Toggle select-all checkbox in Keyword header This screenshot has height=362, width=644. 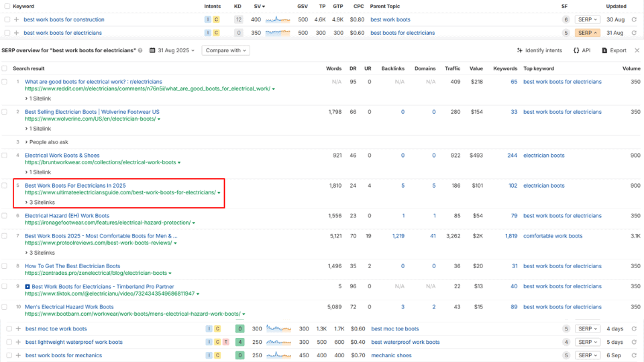click(x=7, y=6)
